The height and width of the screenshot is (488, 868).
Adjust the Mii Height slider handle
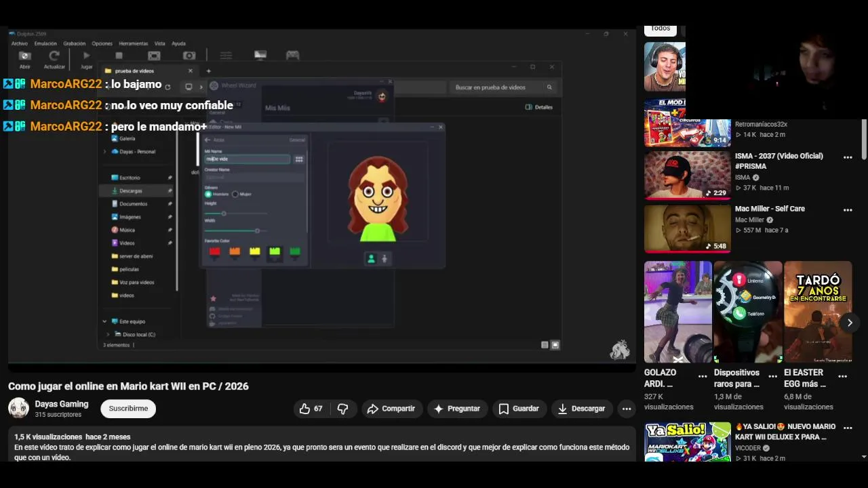[224, 213]
